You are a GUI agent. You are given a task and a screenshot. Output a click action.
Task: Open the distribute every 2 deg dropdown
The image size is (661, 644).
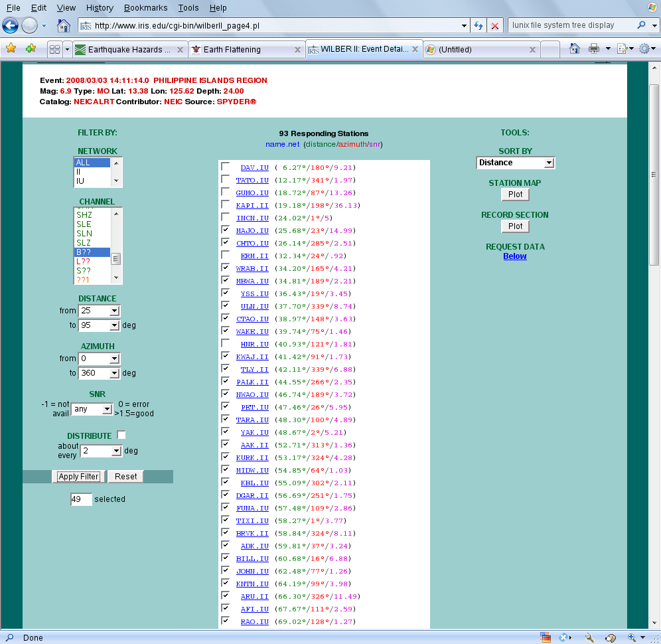(101, 451)
